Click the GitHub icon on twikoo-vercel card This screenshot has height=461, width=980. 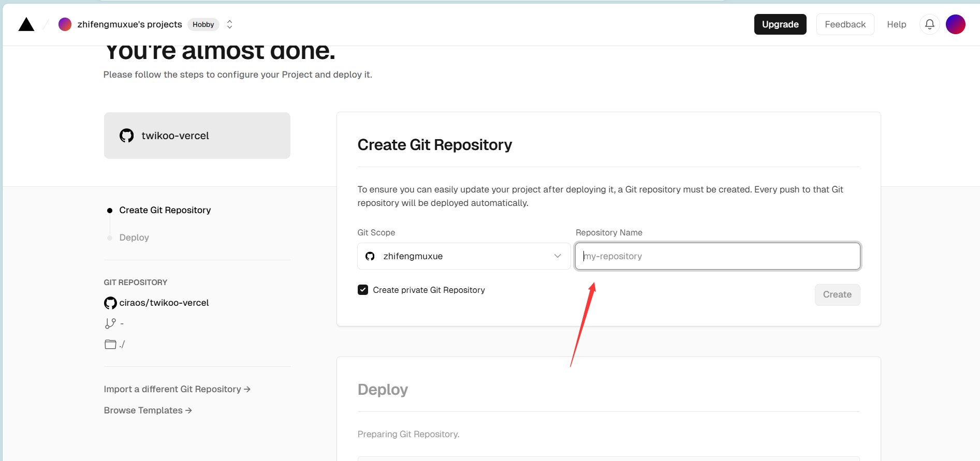(127, 136)
